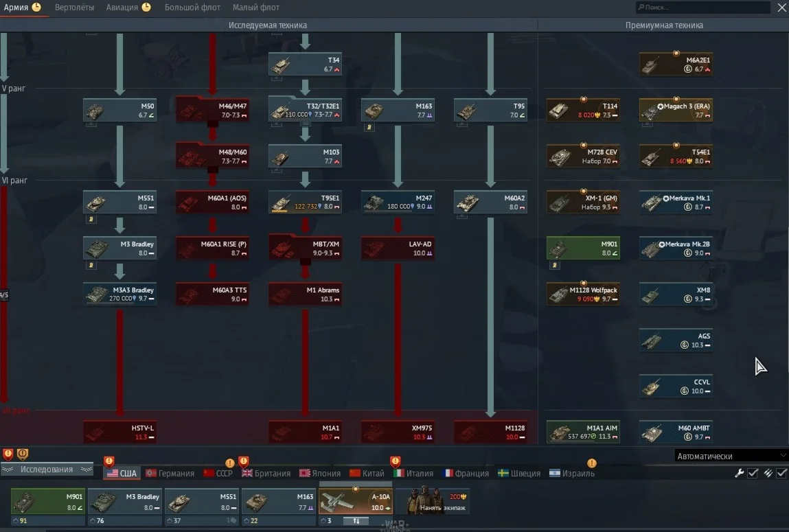This screenshot has width=789, height=532.
Task: Switch to the Авиация tab
Action: [x=128, y=8]
